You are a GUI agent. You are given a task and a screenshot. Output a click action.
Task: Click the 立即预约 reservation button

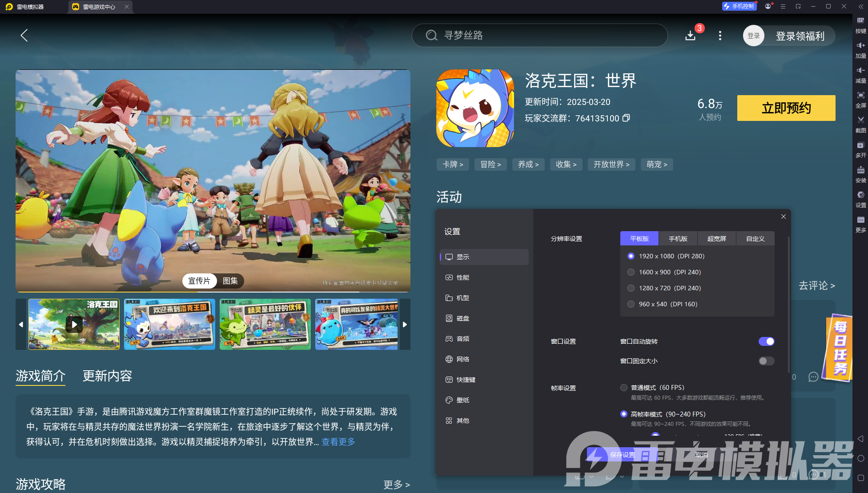(786, 108)
